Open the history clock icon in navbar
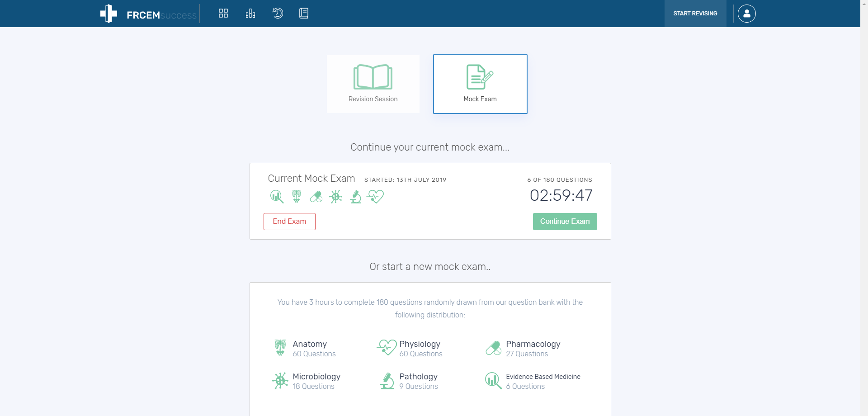868x416 pixels. coord(278,13)
